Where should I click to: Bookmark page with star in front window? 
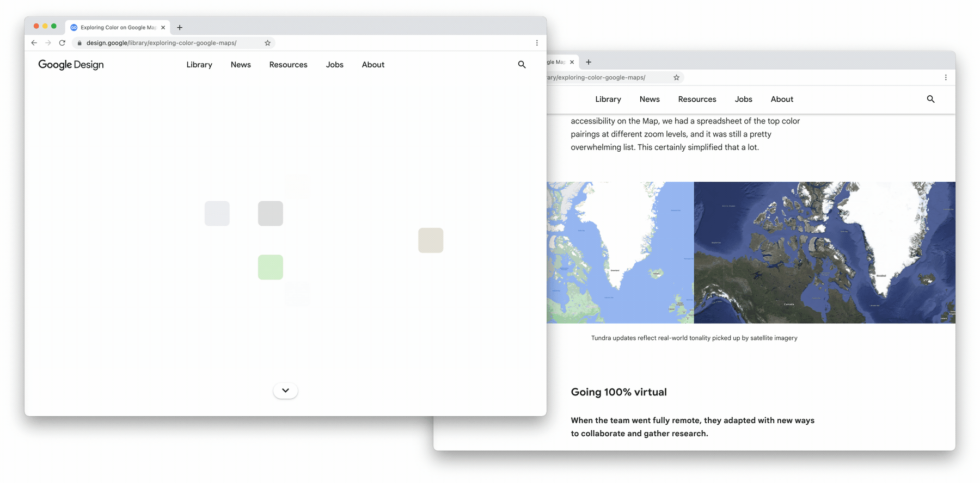coord(267,43)
